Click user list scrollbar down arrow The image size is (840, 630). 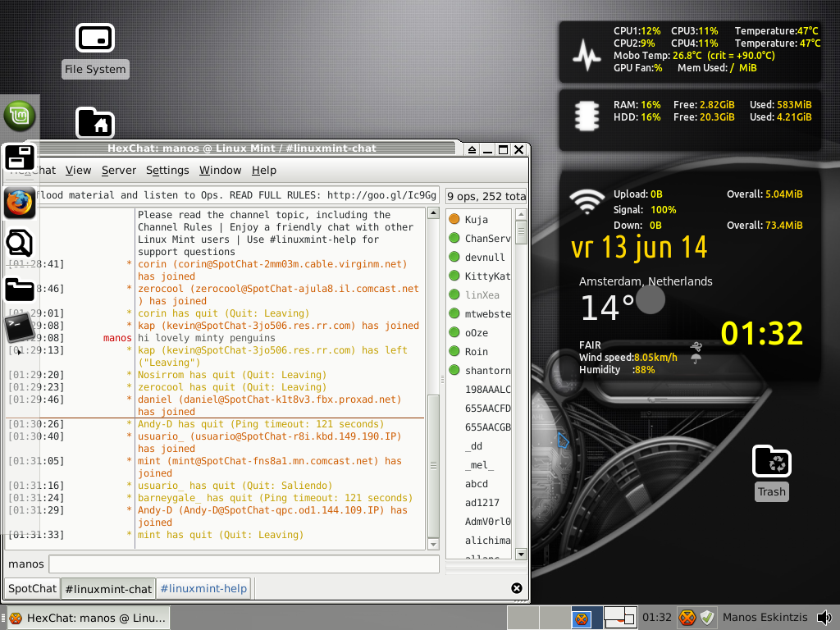[521, 554]
